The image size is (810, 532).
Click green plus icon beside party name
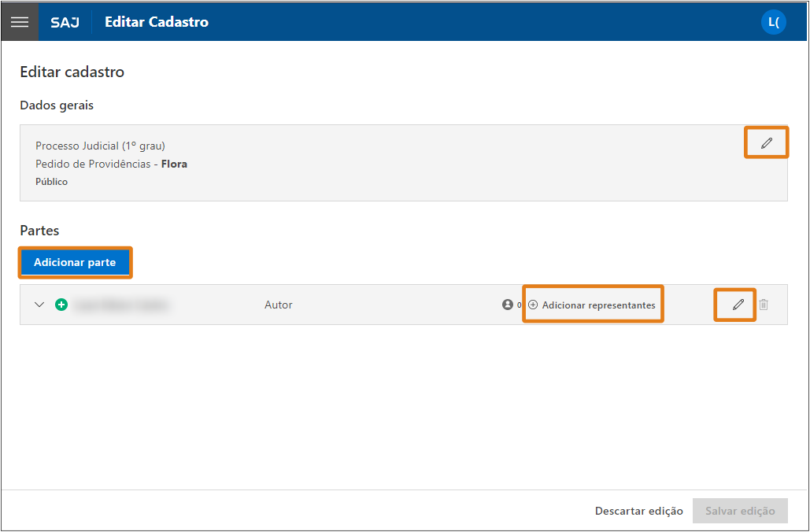(x=61, y=305)
